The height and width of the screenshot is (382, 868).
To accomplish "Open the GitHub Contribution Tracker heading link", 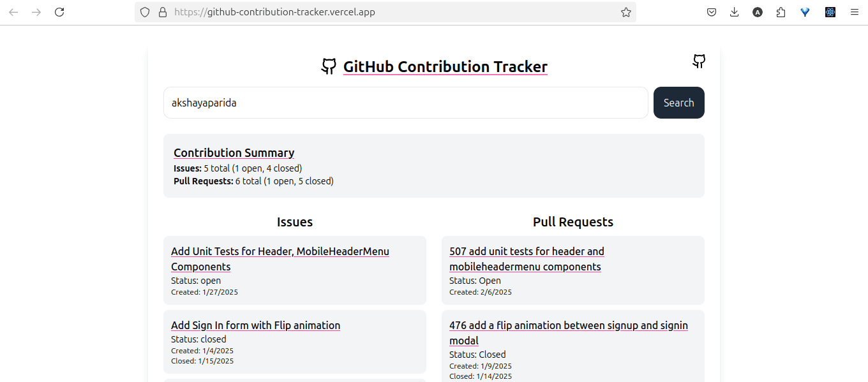I will 445,66.
